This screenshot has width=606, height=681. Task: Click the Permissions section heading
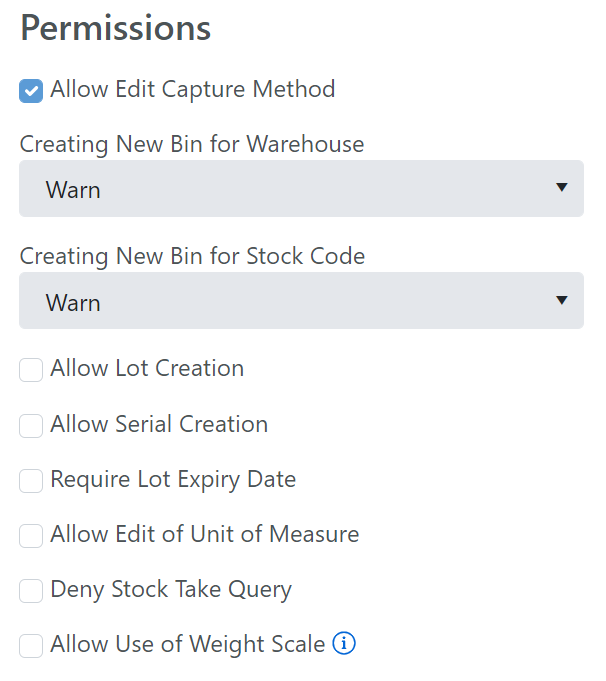click(116, 29)
